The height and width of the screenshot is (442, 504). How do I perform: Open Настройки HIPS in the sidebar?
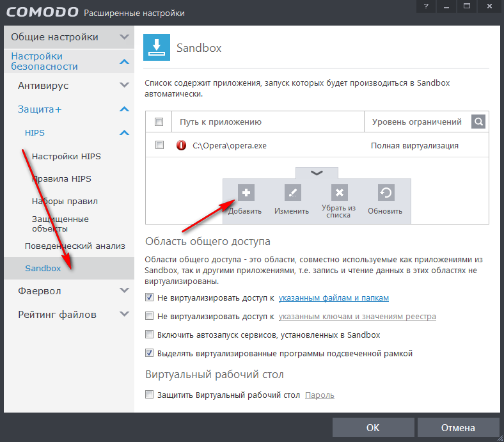[x=67, y=157]
